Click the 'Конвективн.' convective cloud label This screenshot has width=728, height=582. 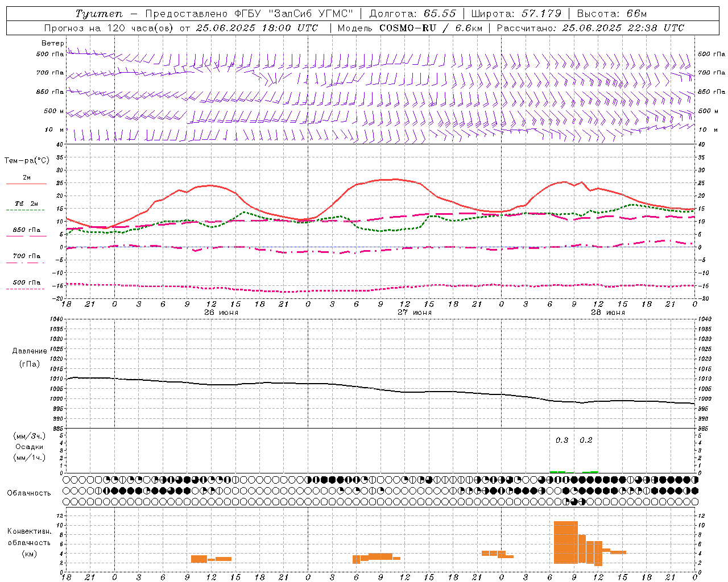(x=29, y=531)
